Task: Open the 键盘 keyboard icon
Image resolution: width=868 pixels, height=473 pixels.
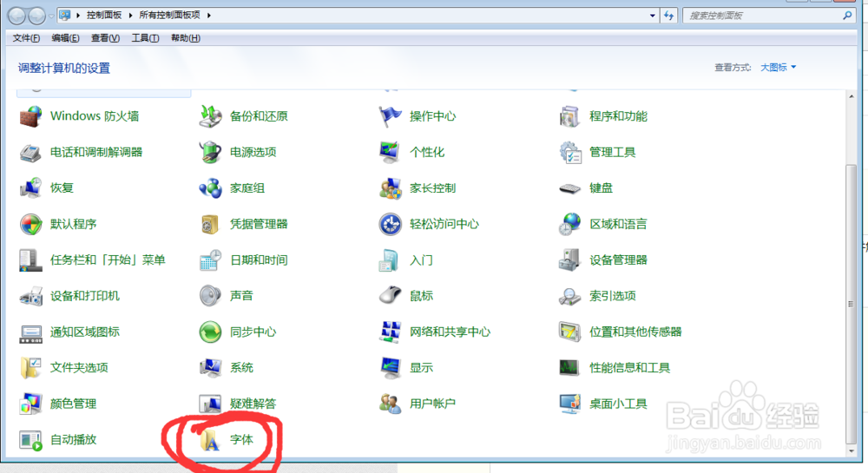Action: (569, 188)
